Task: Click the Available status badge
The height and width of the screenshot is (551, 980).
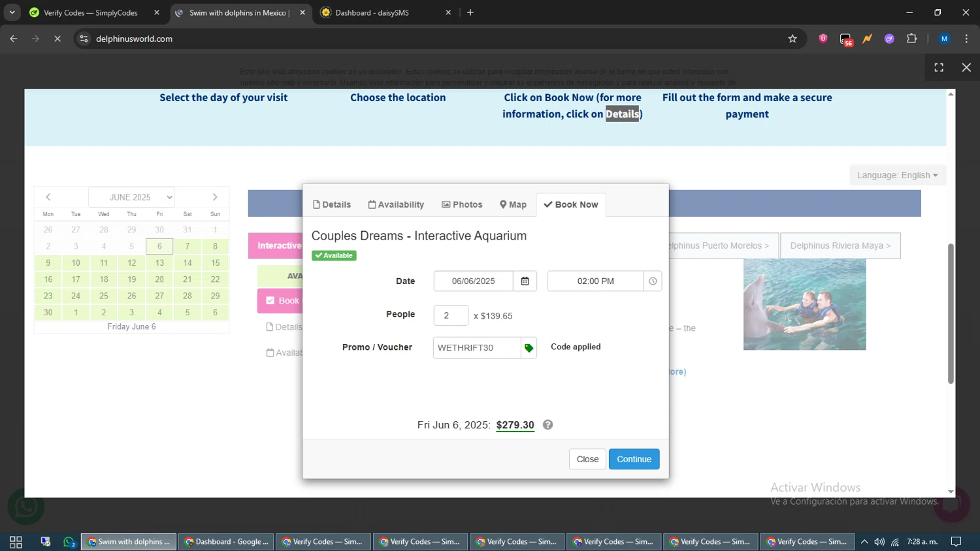Action: (x=334, y=255)
